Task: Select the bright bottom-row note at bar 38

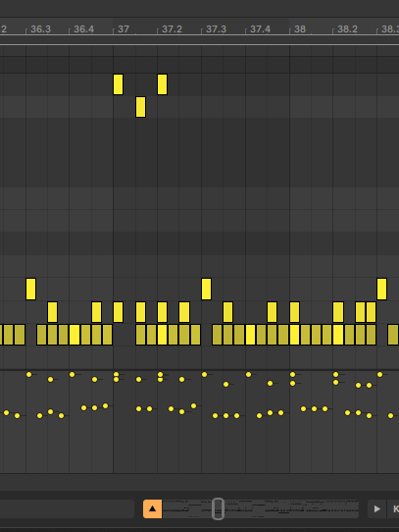Action: [x=294, y=335]
